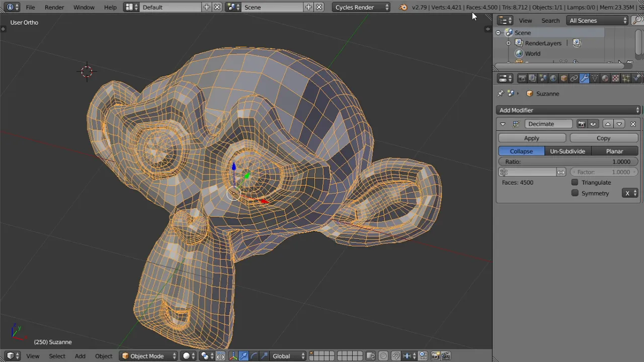Image resolution: width=644 pixels, height=362 pixels.
Task: Delete the current Scene with X button
Action: coord(319,7)
